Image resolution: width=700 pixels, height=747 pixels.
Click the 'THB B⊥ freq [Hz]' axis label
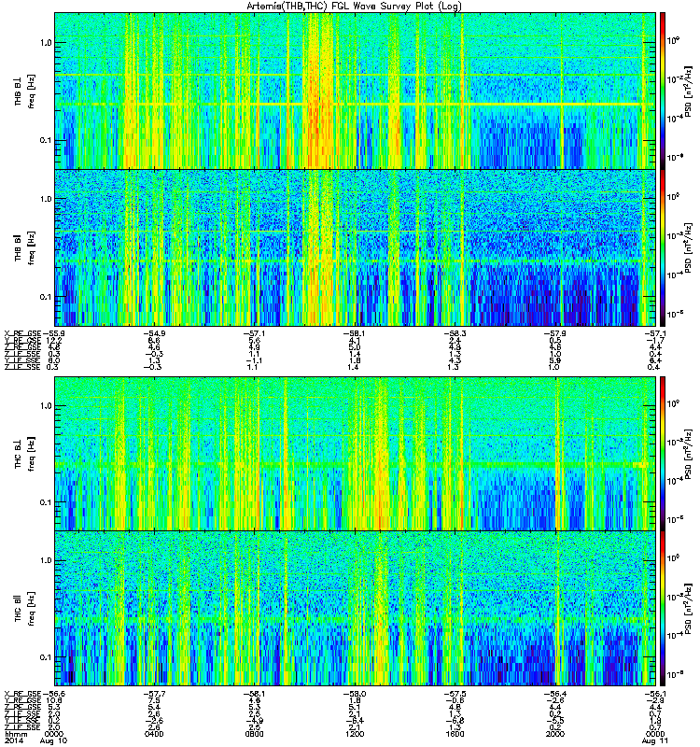point(25,91)
